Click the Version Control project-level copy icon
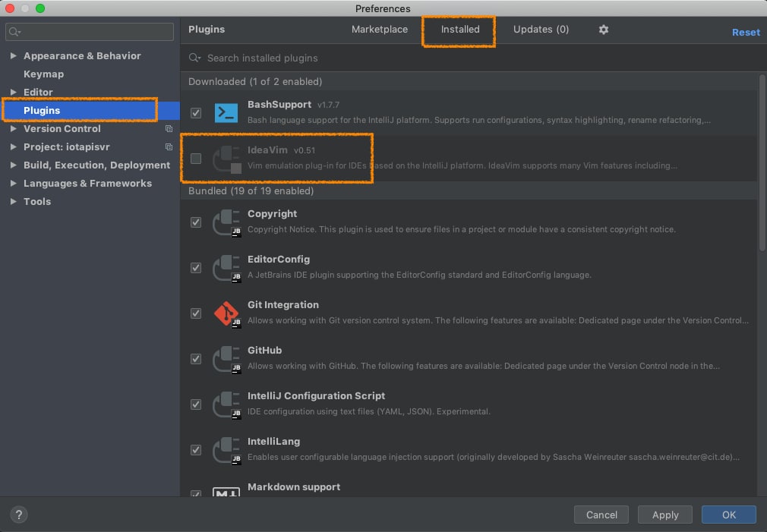 tap(169, 128)
